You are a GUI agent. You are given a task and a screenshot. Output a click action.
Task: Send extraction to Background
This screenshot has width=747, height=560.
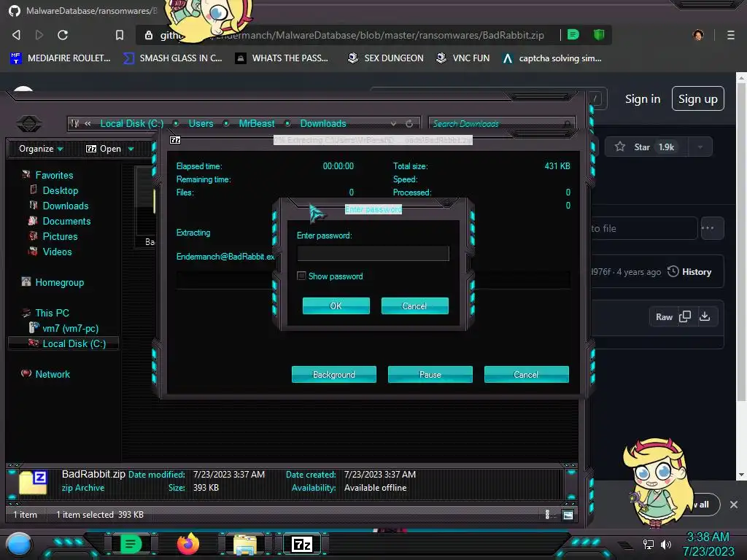coord(334,374)
